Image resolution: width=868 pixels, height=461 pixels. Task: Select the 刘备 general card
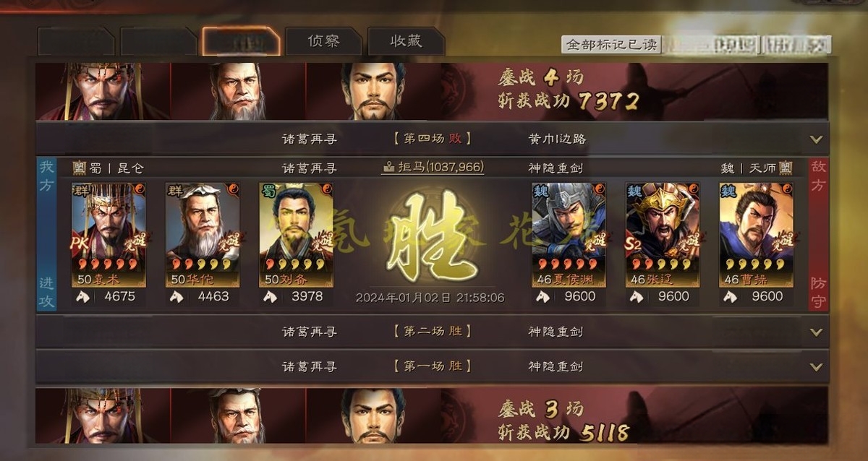click(x=297, y=235)
